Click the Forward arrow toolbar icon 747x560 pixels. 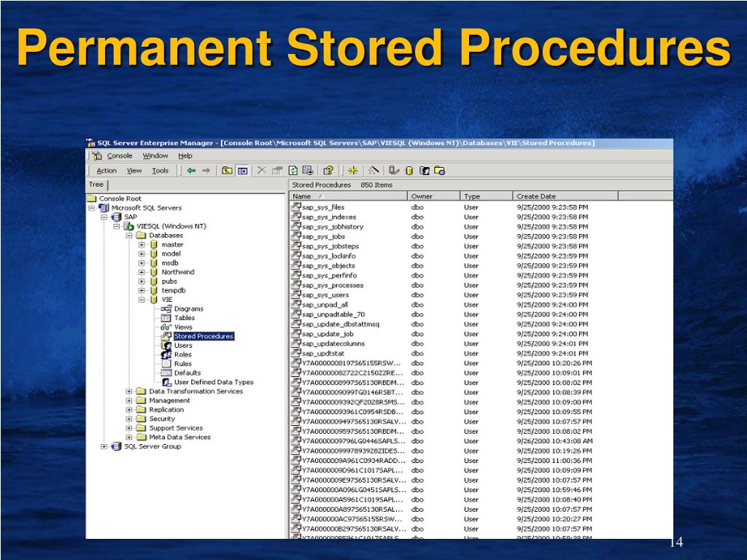click(x=206, y=171)
